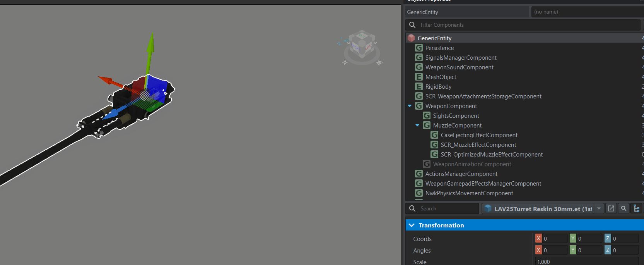Viewport: 644px width, 265px height.
Task: Click the entity name field showing (no name)
Action: 586,12
